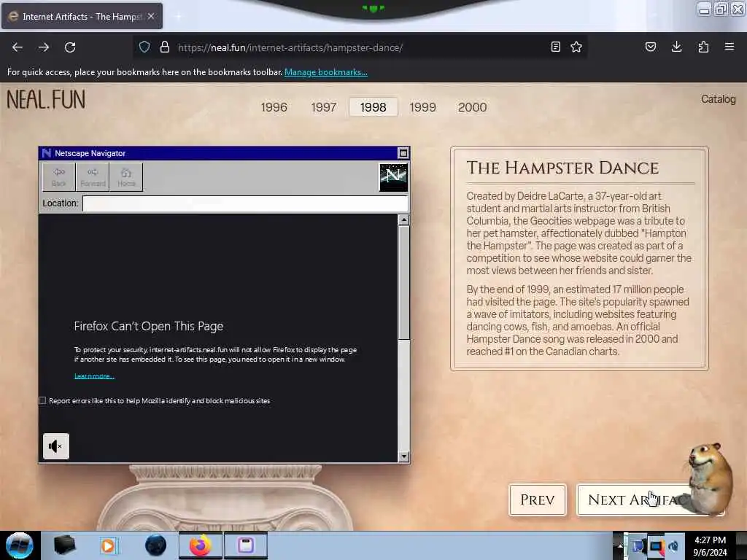Check the Report errors to Mozilla checkbox
The width and height of the screenshot is (747, 560).
42,400
